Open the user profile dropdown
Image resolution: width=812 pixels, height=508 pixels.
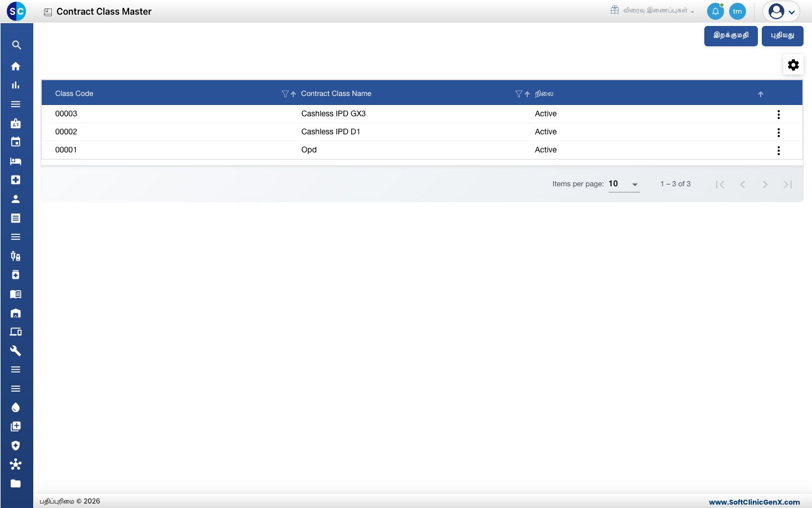click(782, 11)
